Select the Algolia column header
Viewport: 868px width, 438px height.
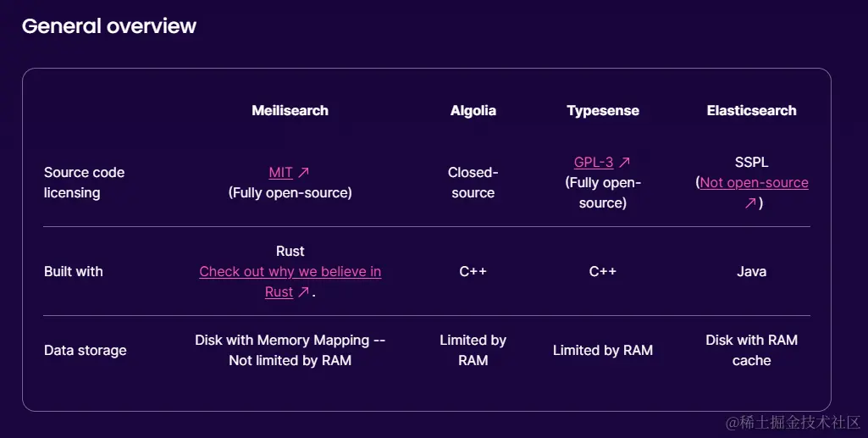(473, 111)
